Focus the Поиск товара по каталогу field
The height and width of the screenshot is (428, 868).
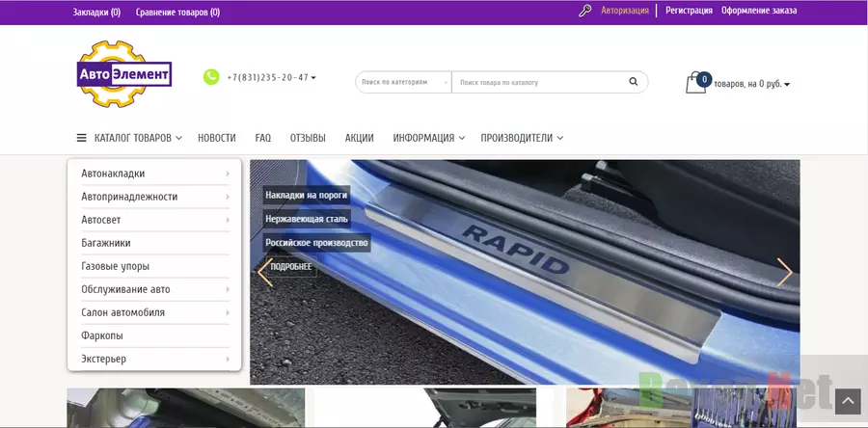point(540,82)
